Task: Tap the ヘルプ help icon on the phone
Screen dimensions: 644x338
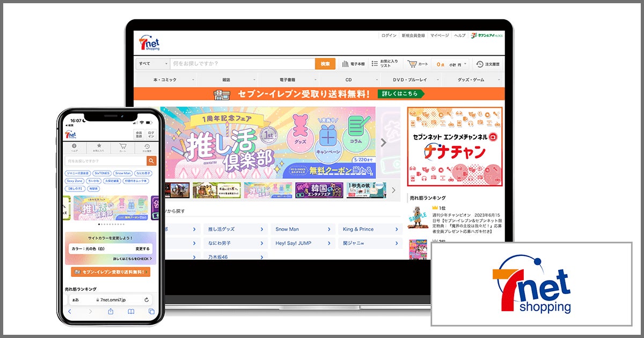Action: pyautogui.click(x=74, y=146)
